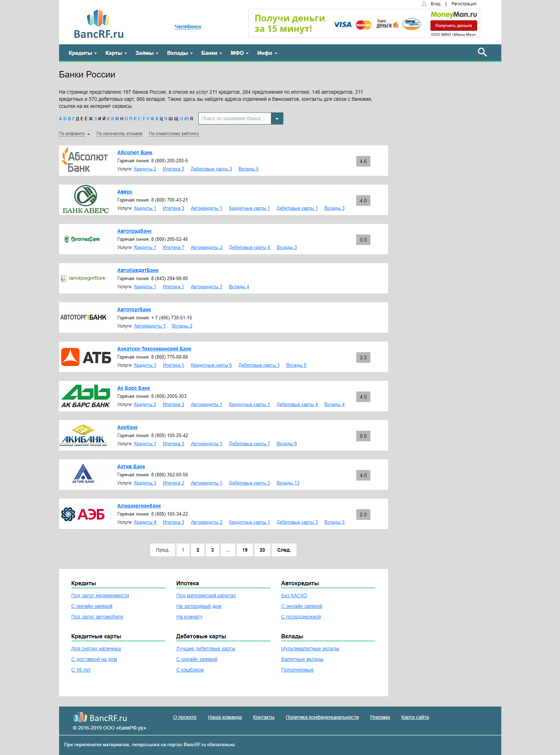Go to pagination page 3

point(213,550)
